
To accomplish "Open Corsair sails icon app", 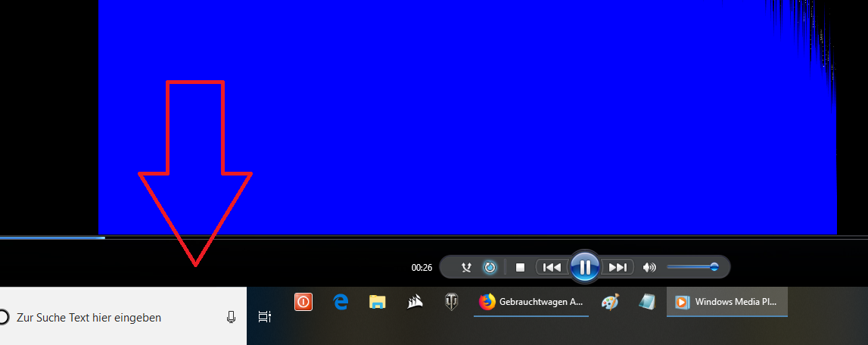I will pos(415,302).
